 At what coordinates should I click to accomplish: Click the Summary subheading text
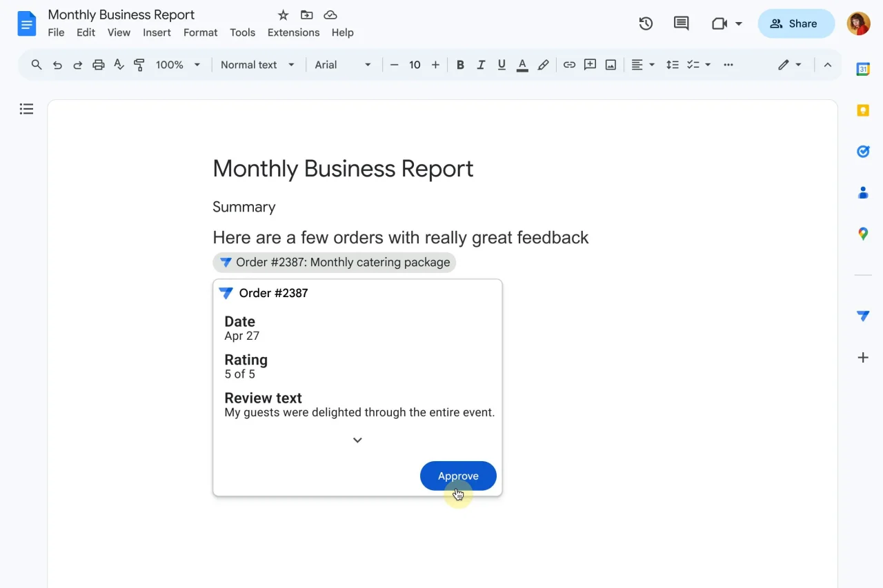pos(244,207)
